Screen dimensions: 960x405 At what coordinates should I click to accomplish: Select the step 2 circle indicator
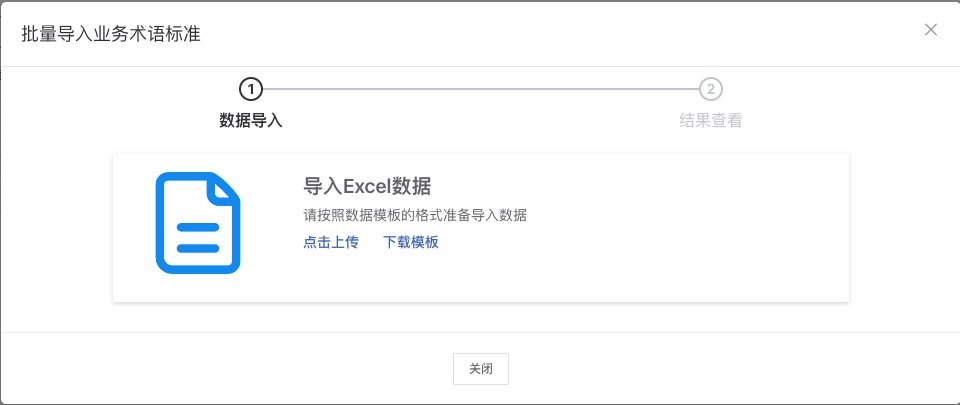[710, 89]
